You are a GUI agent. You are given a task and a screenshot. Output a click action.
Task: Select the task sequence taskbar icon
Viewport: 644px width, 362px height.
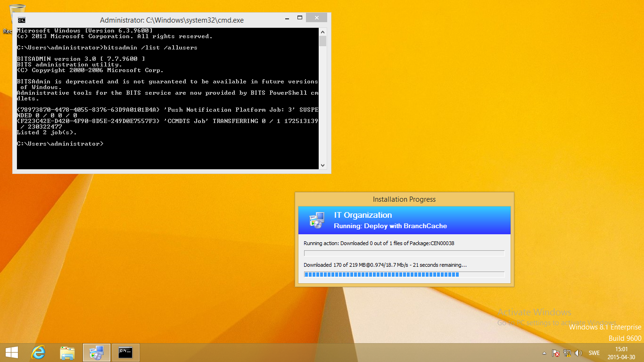click(x=97, y=353)
